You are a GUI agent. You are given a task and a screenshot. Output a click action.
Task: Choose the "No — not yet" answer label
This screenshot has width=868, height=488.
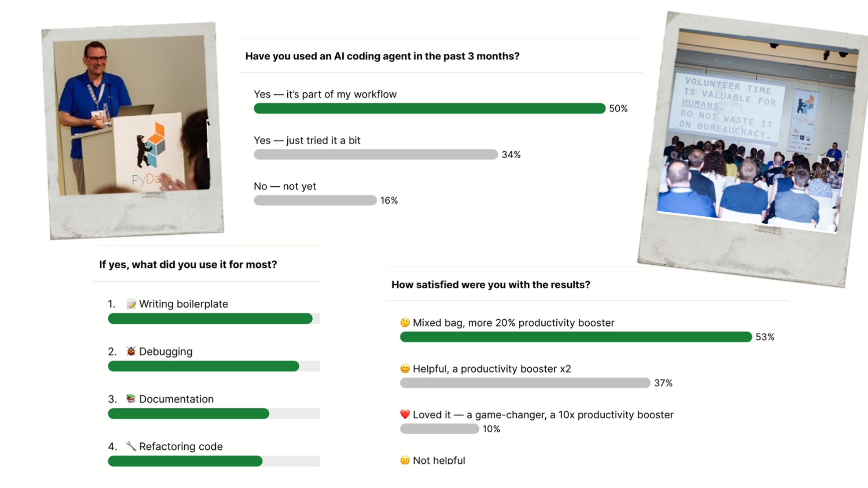point(285,186)
